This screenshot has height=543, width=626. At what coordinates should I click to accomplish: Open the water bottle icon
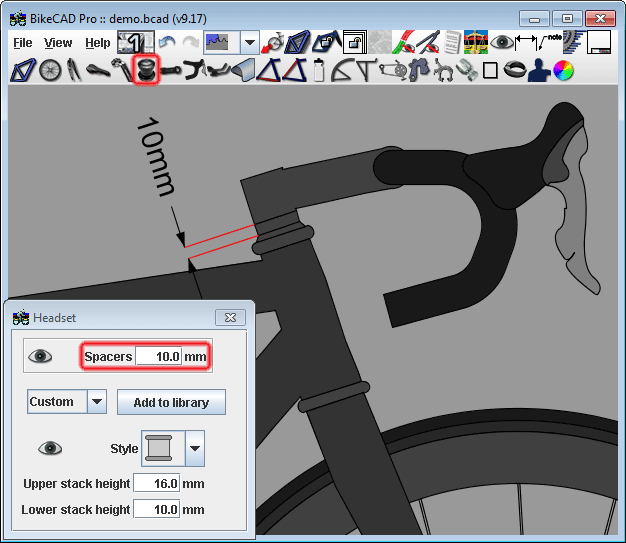click(x=318, y=70)
